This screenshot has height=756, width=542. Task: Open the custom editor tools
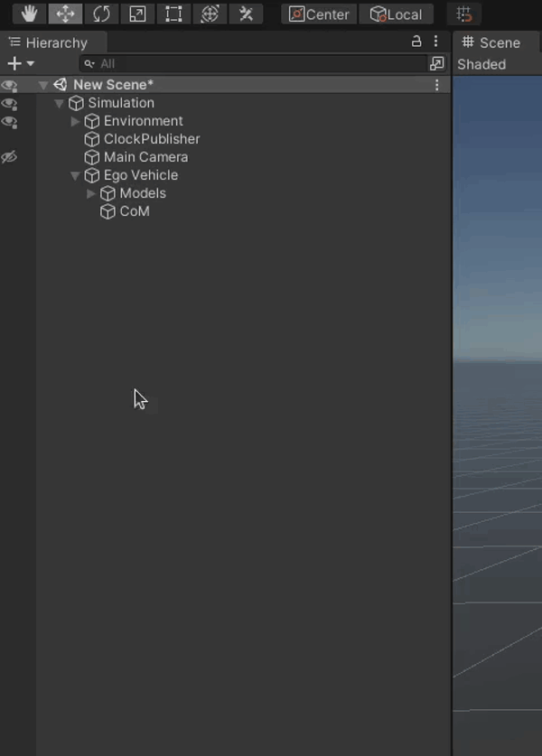tap(246, 14)
